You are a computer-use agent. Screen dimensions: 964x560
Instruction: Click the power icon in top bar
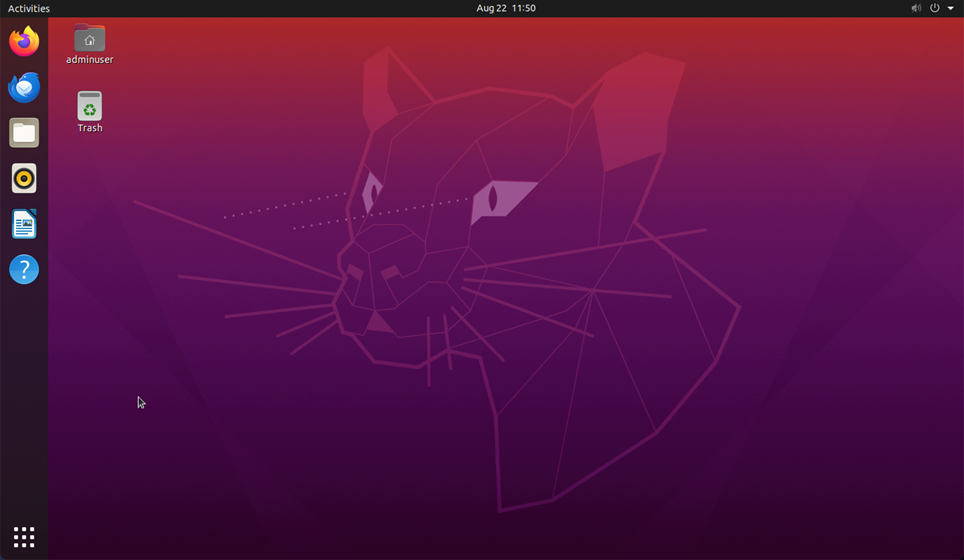coord(934,8)
